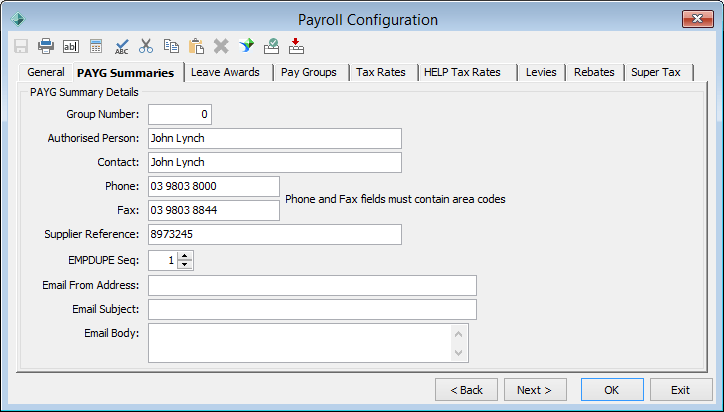
Task: Click the Phone number field
Action: [x=214, y=187]
